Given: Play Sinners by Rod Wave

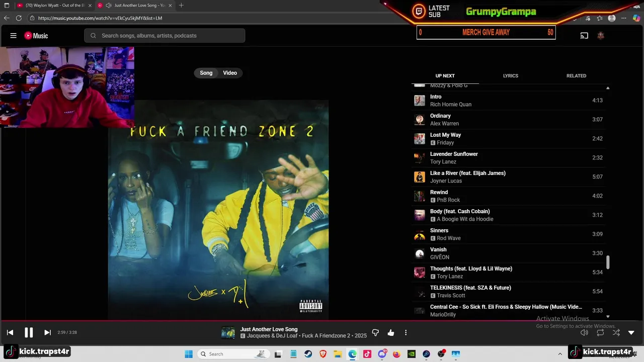Looking at the screenshot, I should click(508, 234).
